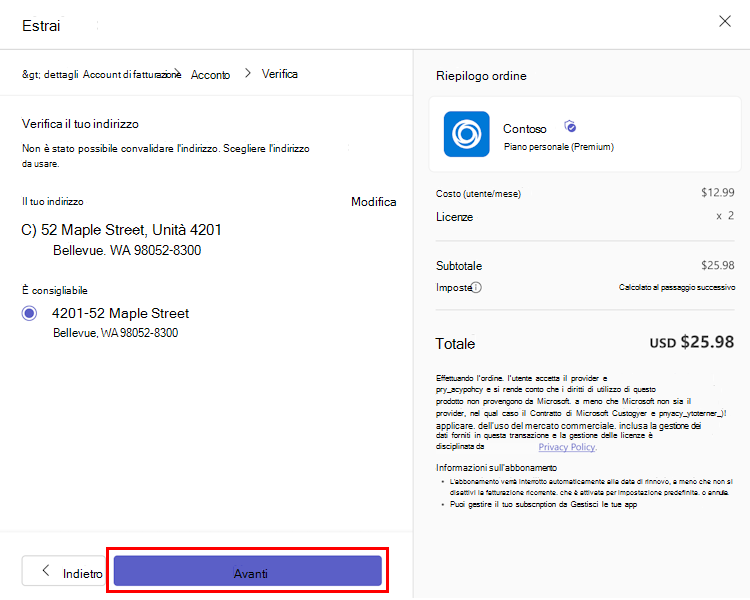Click the chevron before Verifica step
750x600 pixels.
point(247,73)
